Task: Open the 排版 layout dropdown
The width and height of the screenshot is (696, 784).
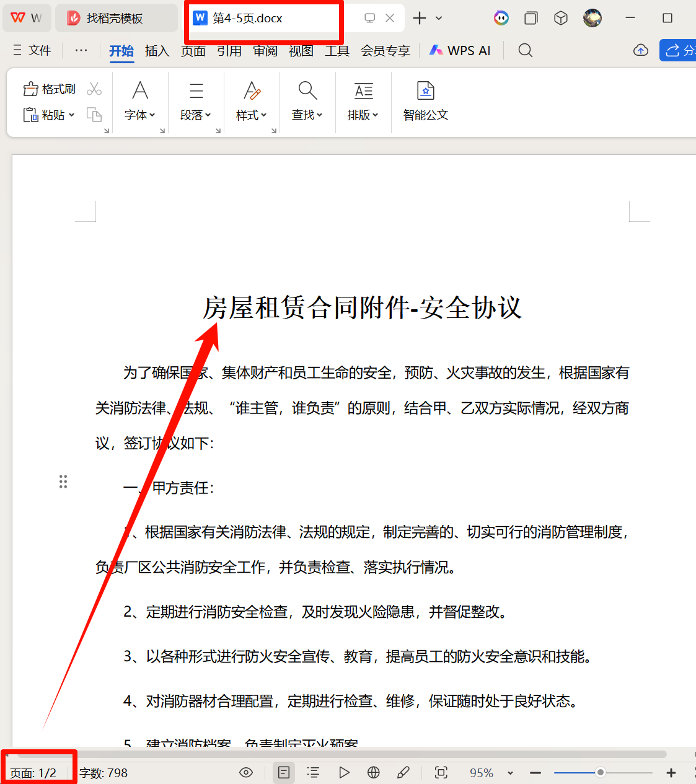Action: pyautogui.click(x=363, y=102)
